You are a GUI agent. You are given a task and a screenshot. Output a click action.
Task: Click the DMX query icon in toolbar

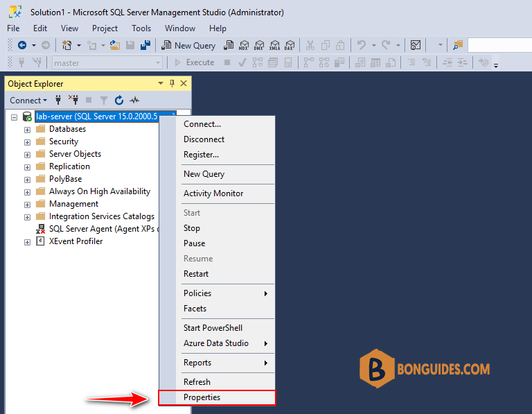click(x=259, y=45)
